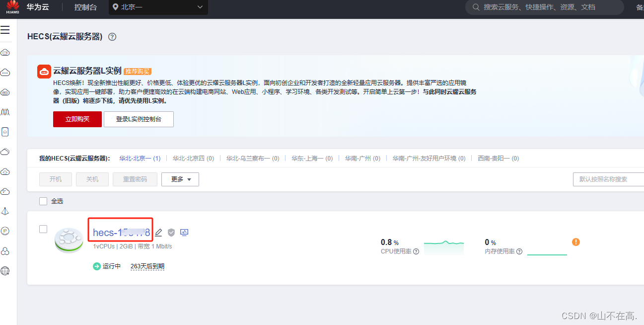Screen dimensions: 644x325
Task: Click the green 运行中 status arrow icon
Action: point(97,266)
